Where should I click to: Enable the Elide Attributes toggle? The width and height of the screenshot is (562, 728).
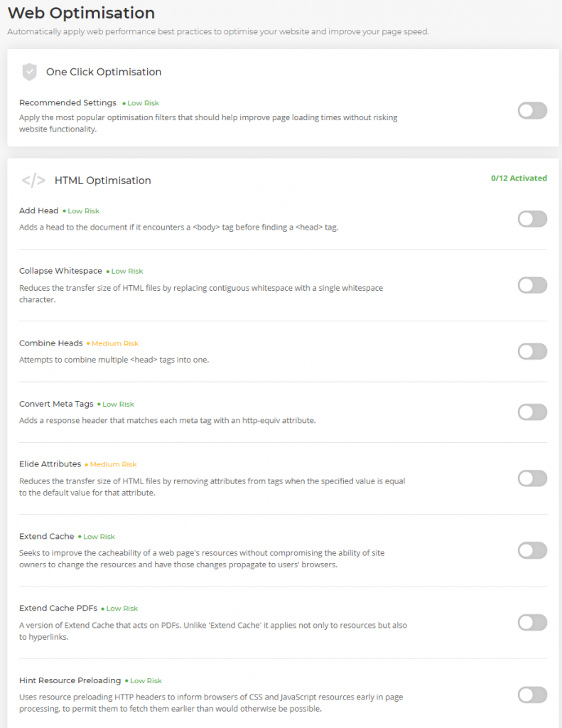click(532, 478)
